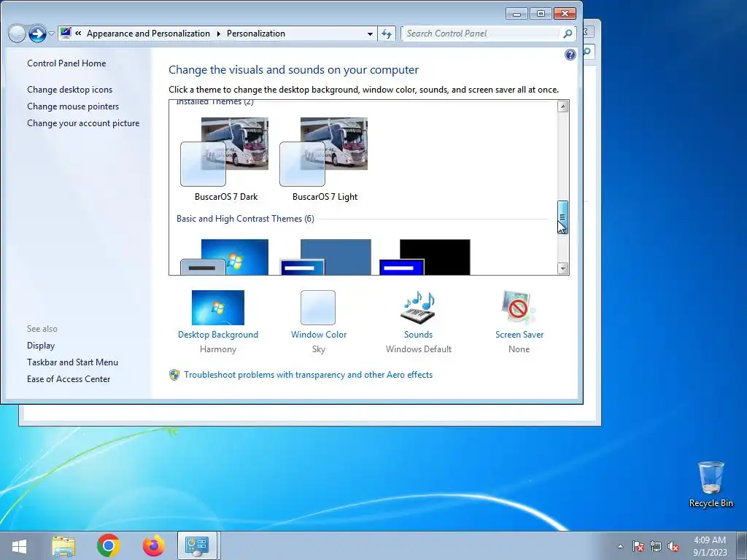Select the BuscarOS 7 Light theme
Viewport: 747px width, 560px height.
[324, 160]
